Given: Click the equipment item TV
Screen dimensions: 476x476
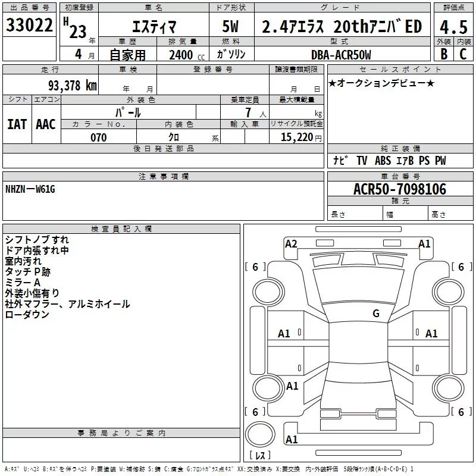Looking at the screenshot, I should pos(362,160).
